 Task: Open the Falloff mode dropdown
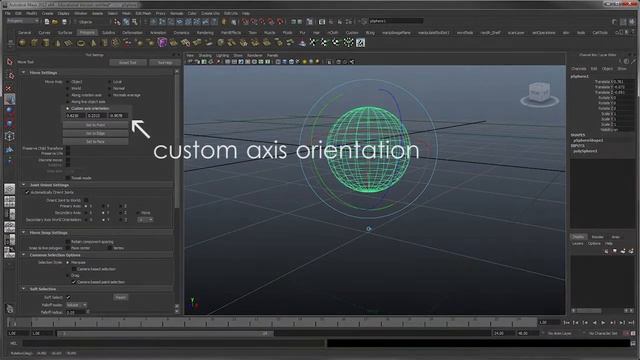76,305
